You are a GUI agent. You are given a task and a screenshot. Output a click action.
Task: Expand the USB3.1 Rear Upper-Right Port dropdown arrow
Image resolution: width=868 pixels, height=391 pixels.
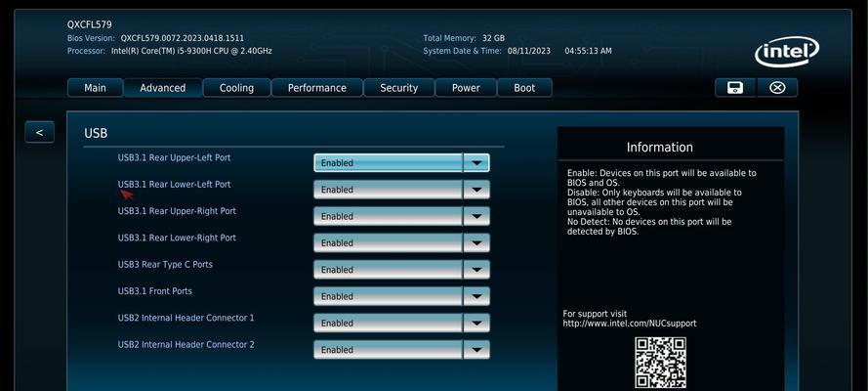(476, 216)
